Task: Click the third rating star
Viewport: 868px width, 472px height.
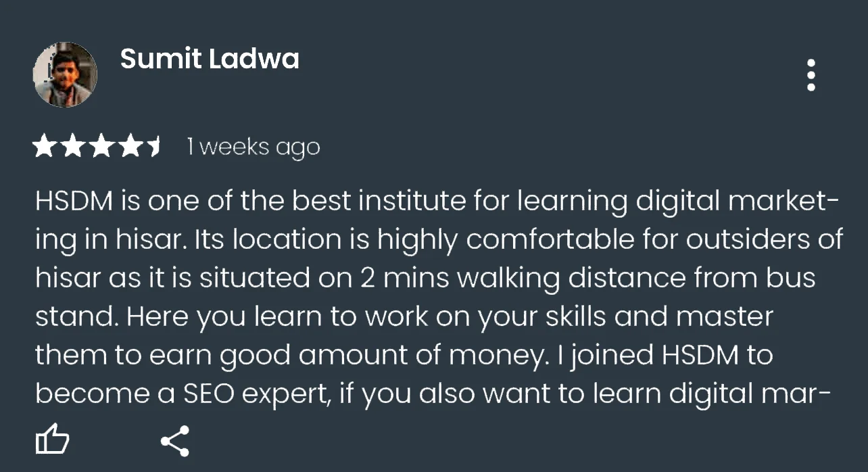Action: tap(102, 146)
